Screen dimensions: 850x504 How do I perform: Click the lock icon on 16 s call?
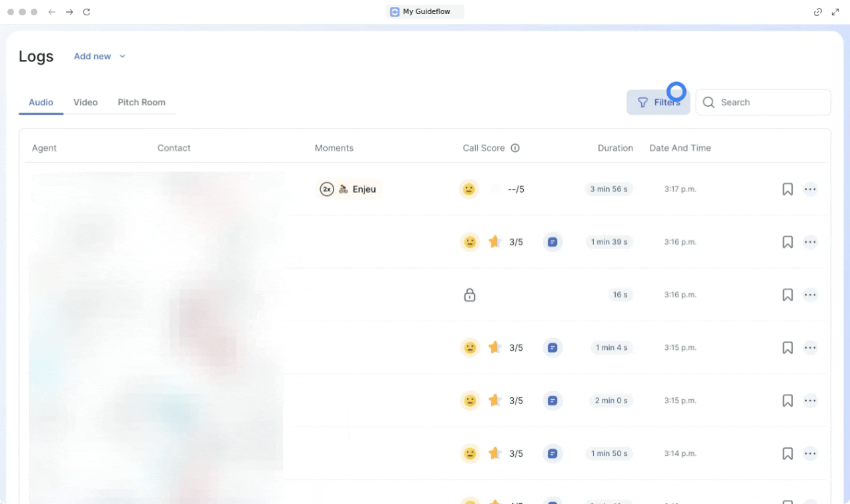[470, 295]
